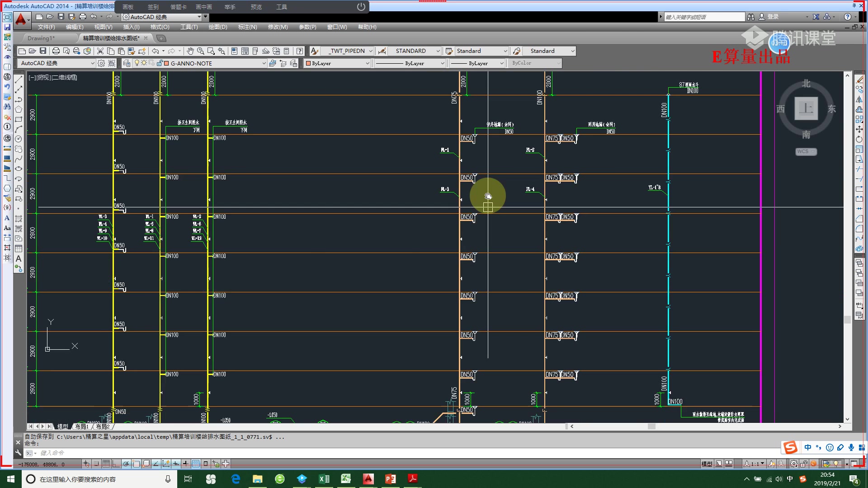Switch to the Drawing1* tab
Screen dimensions: 868x488
(x=41, y=38)
